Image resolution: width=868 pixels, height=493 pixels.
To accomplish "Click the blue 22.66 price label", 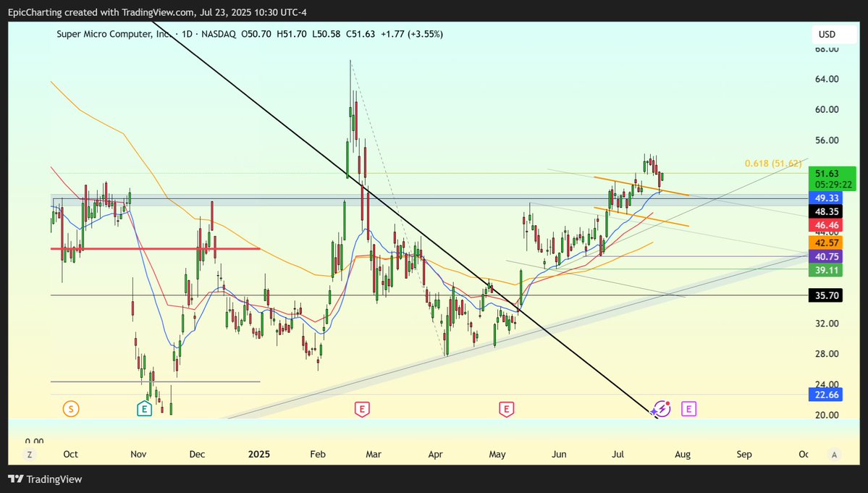I will click(827, 395).
